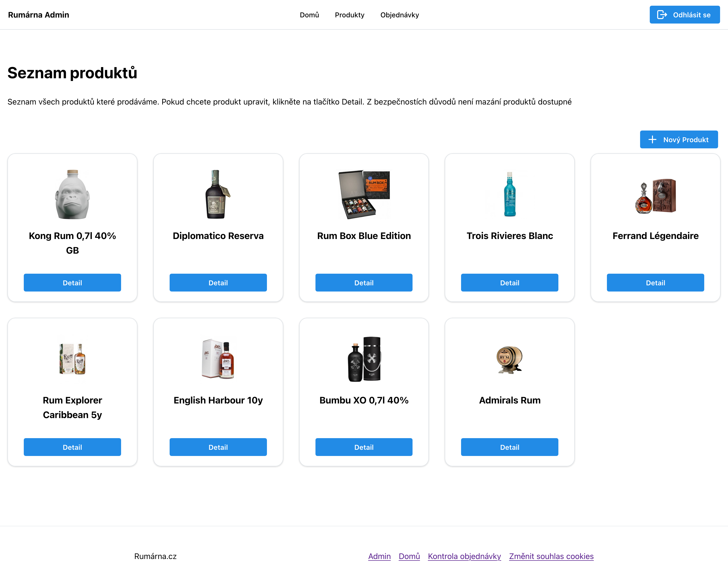Click the Admirals Rum barrel image
This screenshot has height=586, width=728.
click(510, 359)
